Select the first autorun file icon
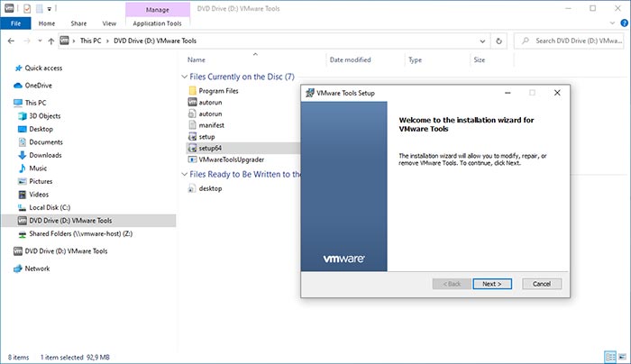 click(192, 102)
